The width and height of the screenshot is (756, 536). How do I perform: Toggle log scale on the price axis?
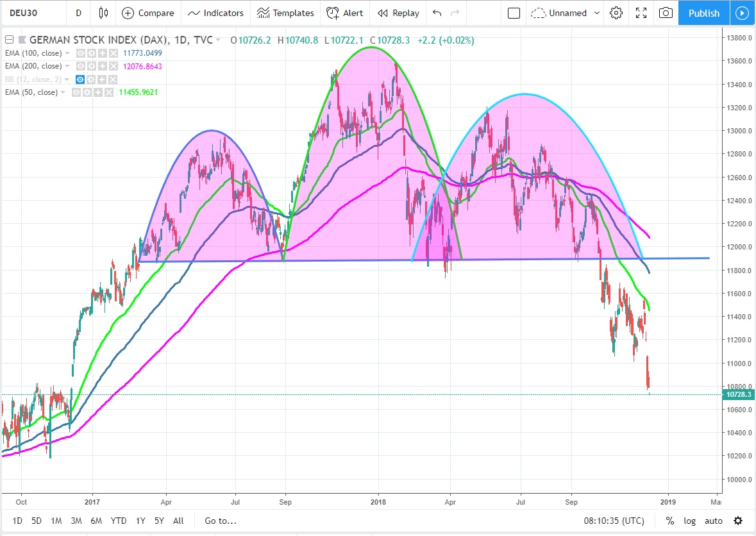[689, 521]
